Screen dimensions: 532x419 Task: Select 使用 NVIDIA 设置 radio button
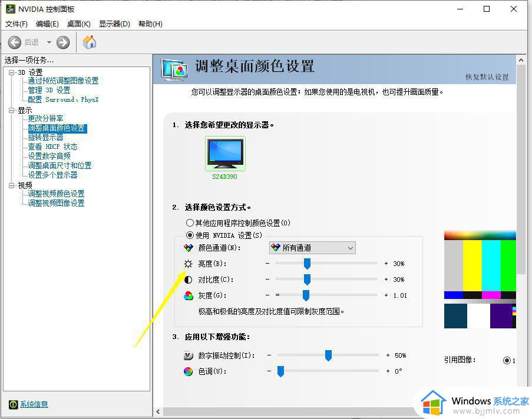(x=190, y=235)
